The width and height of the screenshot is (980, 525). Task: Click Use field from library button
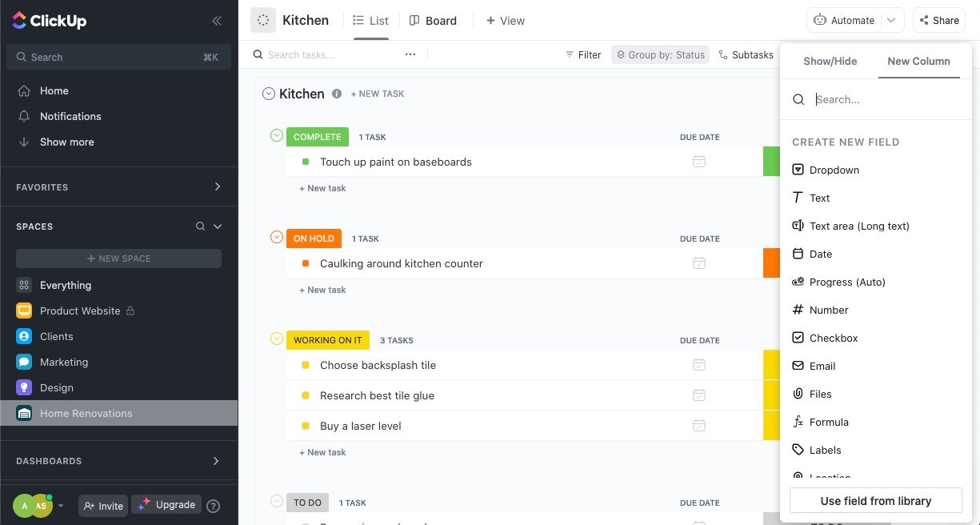tap(876, 501)
